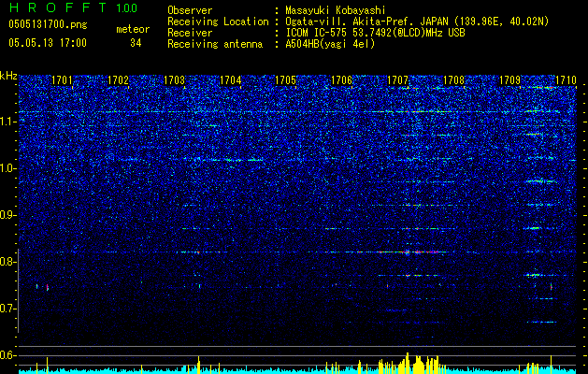The width and height of the screenshot is (588, 374).
Task: Click the Receiving Location label
Action: coord(218,22)
